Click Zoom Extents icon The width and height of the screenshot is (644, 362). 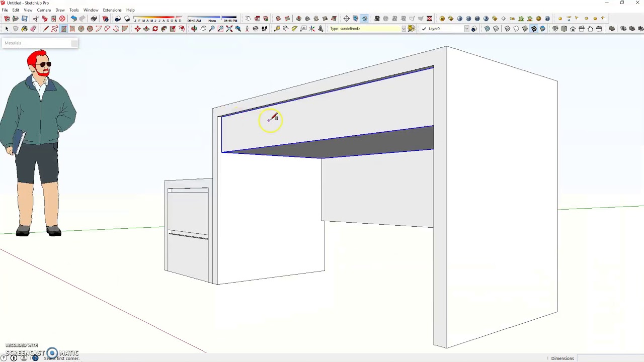click(229, 29)
